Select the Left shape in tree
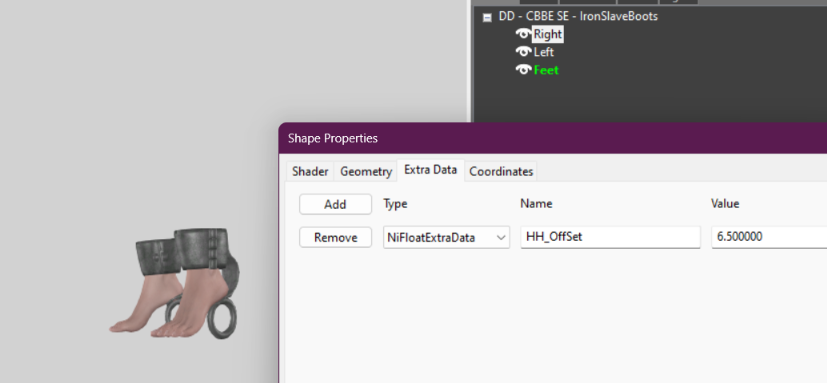The height and width of the screenshot is (383, 827). (x=544, y=52)
